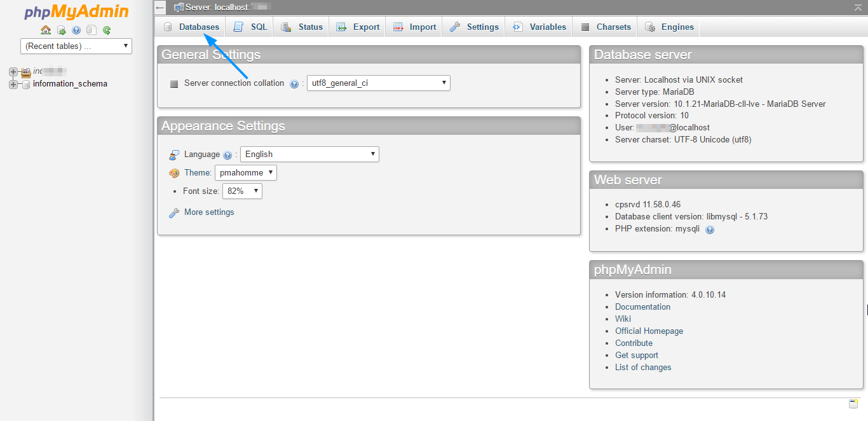The image size is (868, 421).
Task: Reload the navigation panel with the green refresh icon
Action: [106, 30]
